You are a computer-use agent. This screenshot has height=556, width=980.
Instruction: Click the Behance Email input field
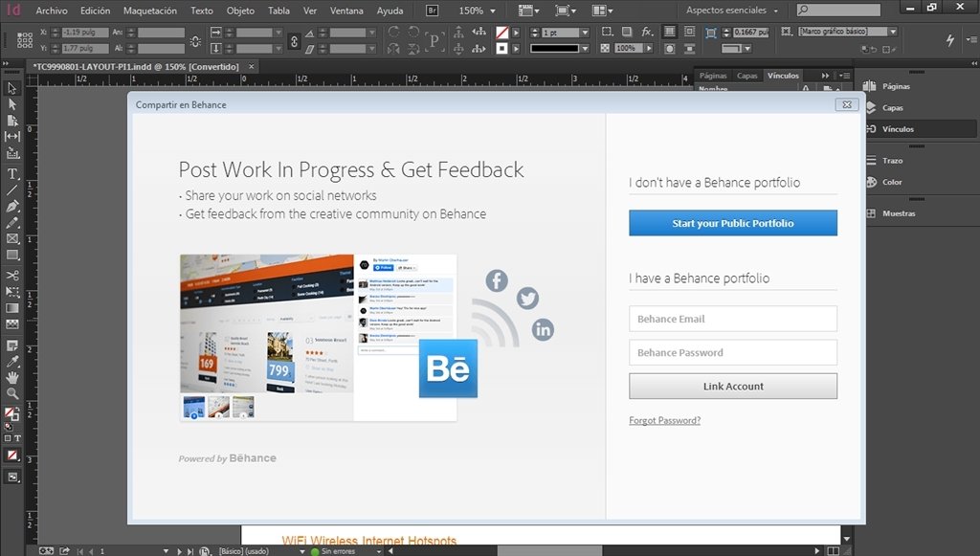[733, 319]
